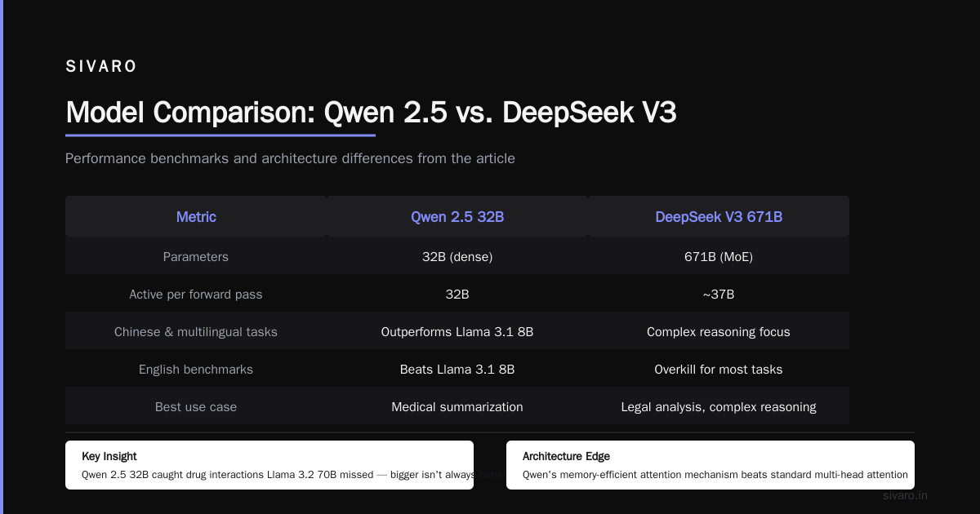The width and height of the screenshot is (980, 514).
Task: Select Chinese & multilingual tasks row label
Action: pos(196,331)
